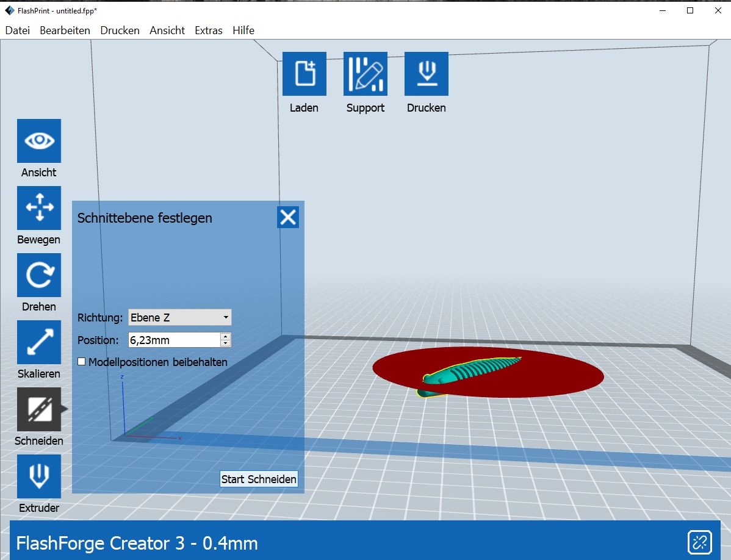
Task: Open the Ansicht menu in menu bar
Action: point(167,31)
